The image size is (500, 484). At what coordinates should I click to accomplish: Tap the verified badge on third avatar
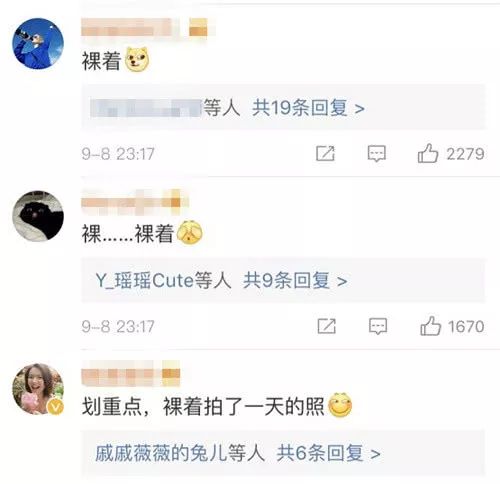pos(56,407)
